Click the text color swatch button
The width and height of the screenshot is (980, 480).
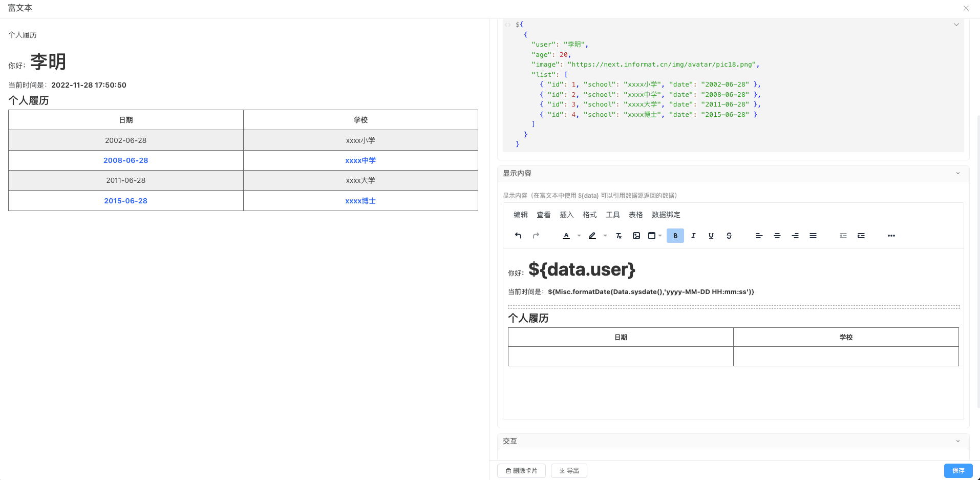tap(566, 236)
